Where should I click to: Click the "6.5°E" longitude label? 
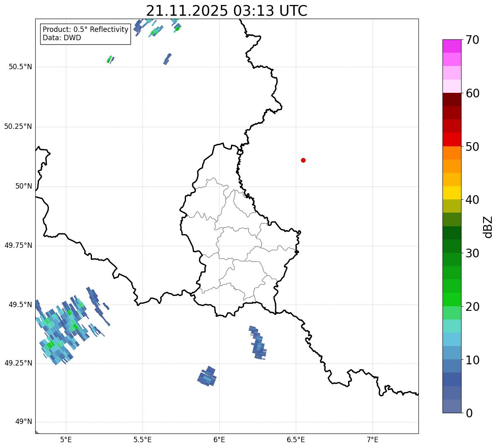(x=296, y=440)
